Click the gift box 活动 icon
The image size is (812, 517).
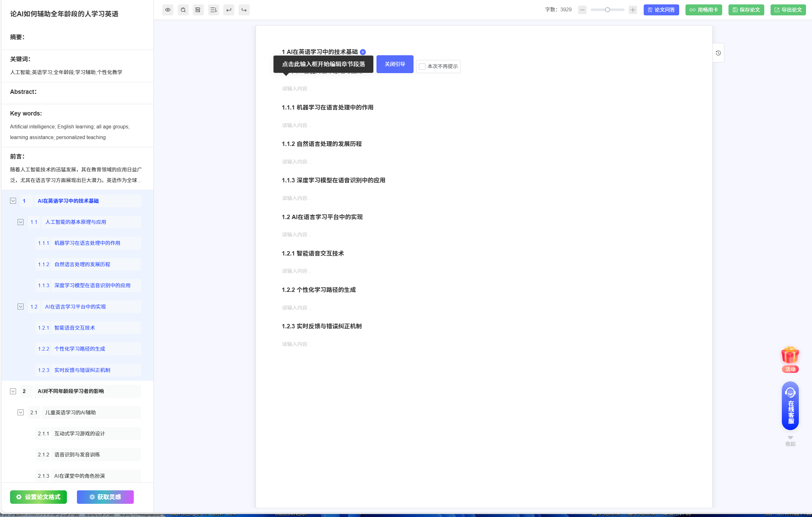(790, 356)
